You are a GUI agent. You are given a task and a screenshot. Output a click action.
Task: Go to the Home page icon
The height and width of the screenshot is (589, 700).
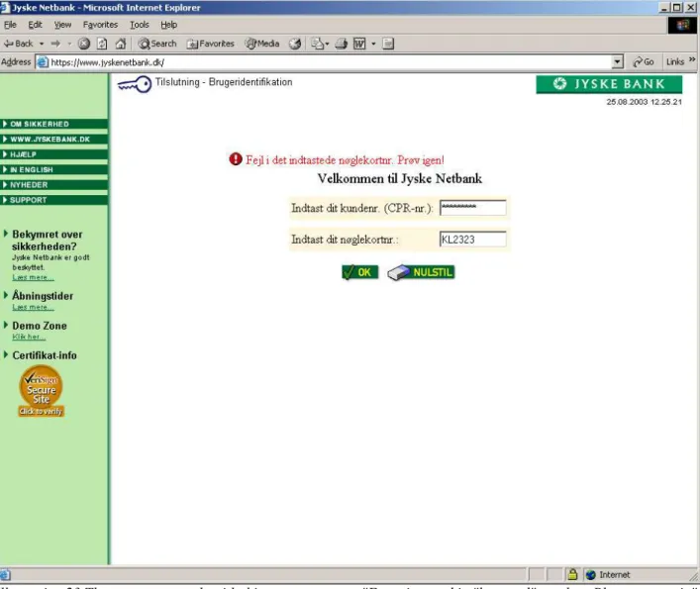121,44
